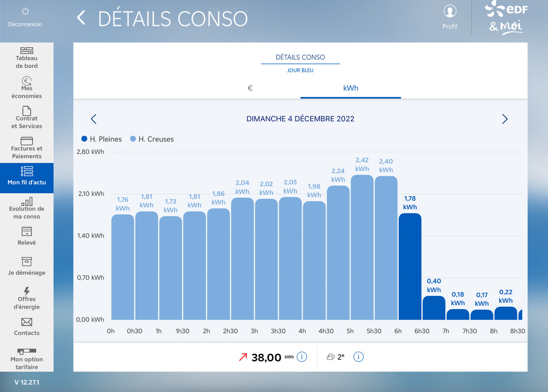Open the Relevé meter section
The image size is (548, 392).
coord(26,236)
